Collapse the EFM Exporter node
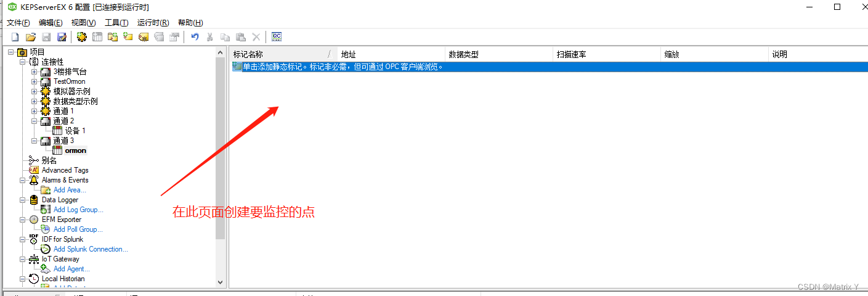 click(23, 220)
